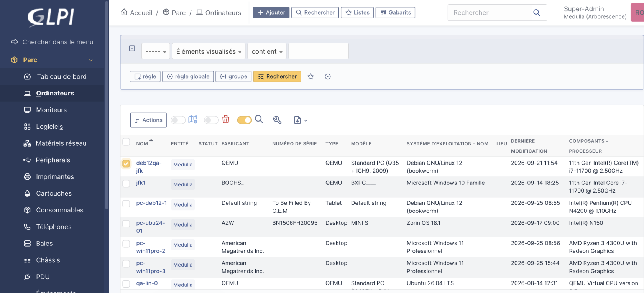Screen dimensions: 644x293
Task: Save the search with the star icon
Action: (310, 77)
